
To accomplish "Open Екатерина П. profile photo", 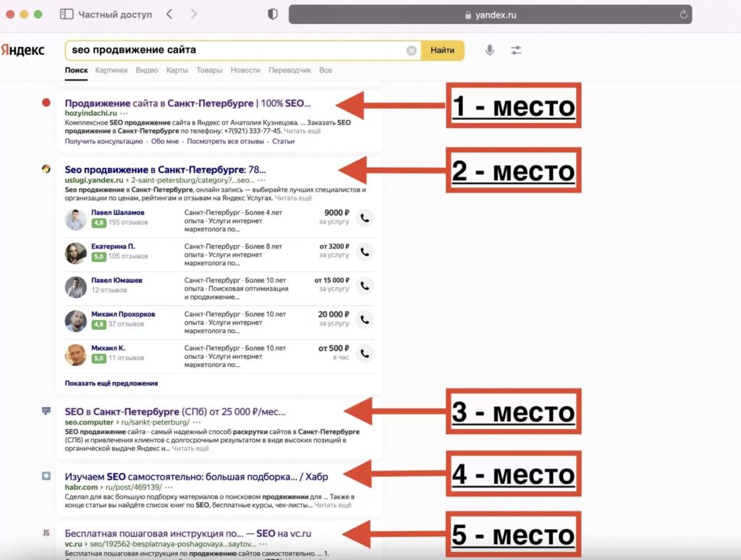I will (75, 253).
